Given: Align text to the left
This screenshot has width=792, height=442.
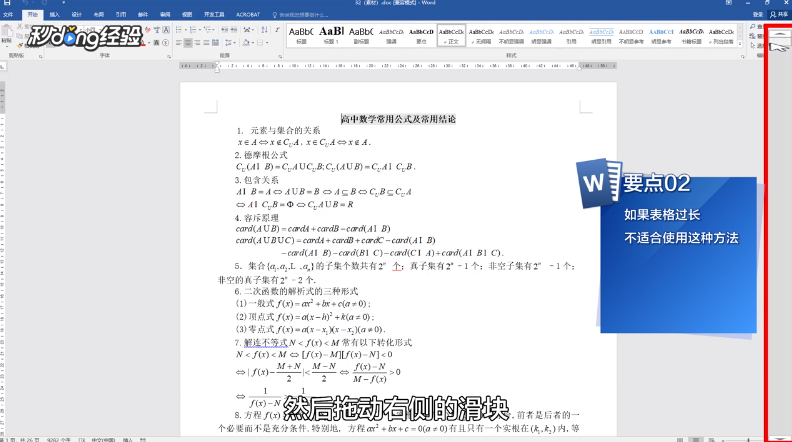Looking at the screenshot, I should pyautogui.click(x=179, y=43).
